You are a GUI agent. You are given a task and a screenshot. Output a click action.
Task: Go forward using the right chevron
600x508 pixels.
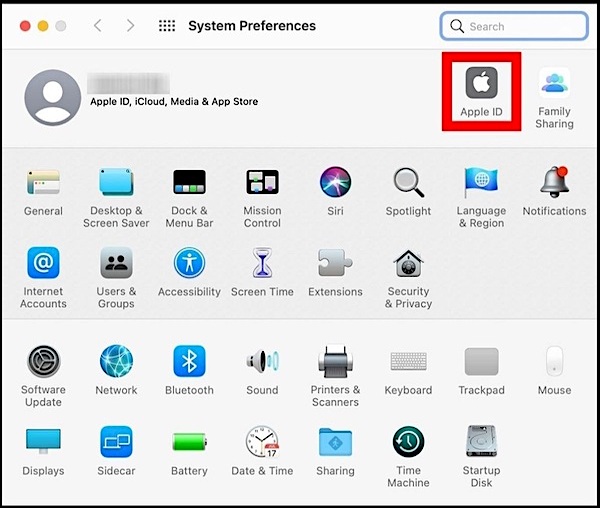130,26
